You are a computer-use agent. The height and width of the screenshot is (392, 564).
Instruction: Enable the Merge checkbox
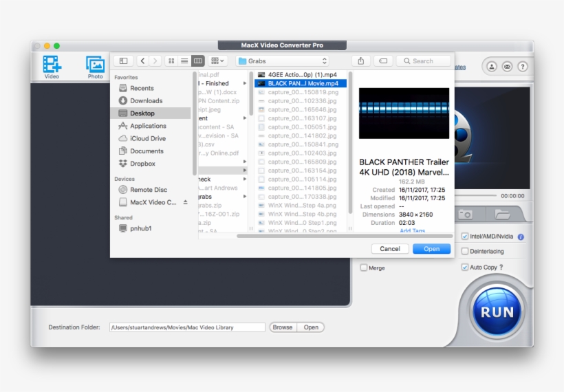coord(364,268)
